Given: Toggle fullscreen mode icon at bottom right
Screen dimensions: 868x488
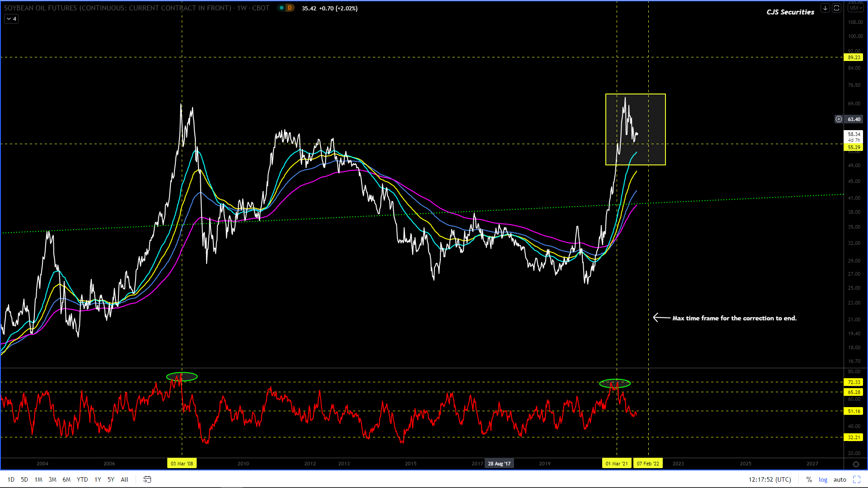Looking at the screenshot, I should pyautogui.click(x=856, y=479).
